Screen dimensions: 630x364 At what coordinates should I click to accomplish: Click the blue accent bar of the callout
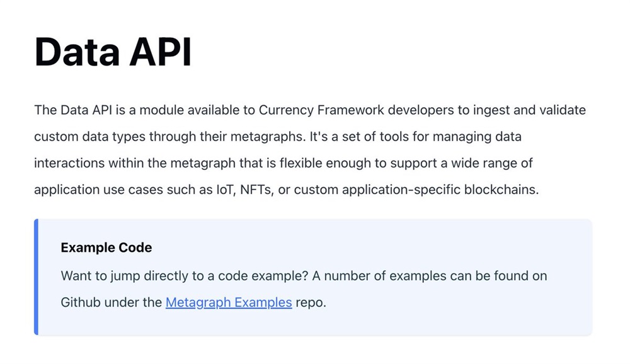(x=37, y=276)
